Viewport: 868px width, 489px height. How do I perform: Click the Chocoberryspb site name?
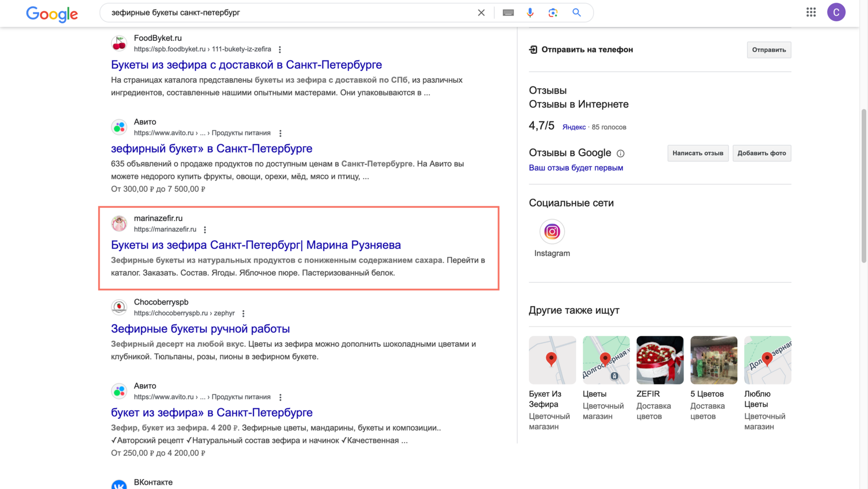tap(161, 302)
